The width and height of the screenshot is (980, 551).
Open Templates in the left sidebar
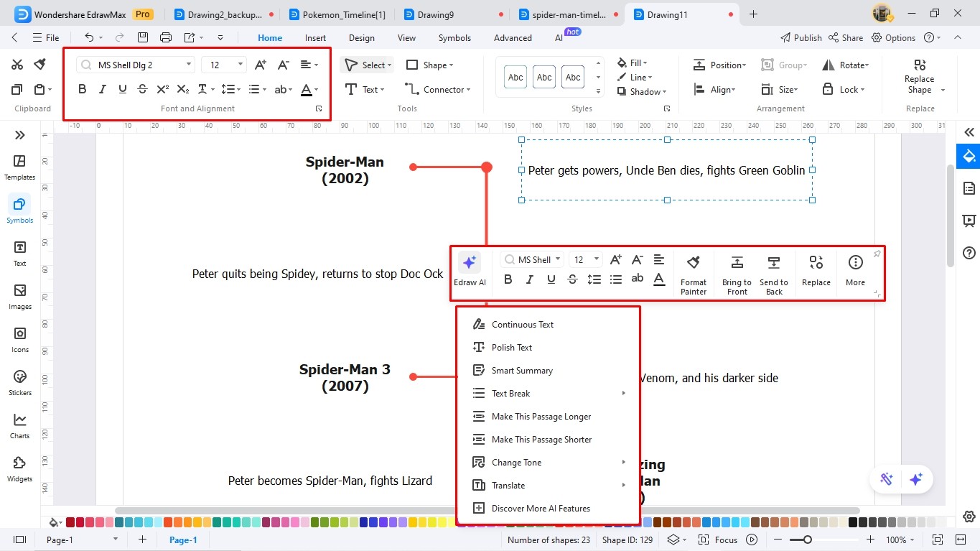[x=19, y=167]
